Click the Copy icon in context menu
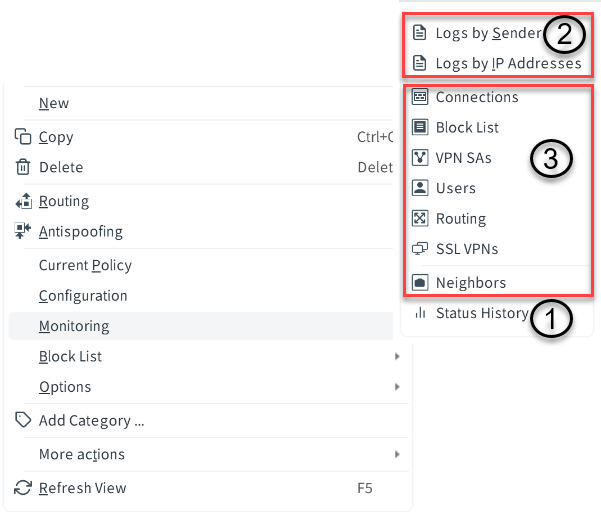Viewport: 601px width, 512px height. [x=23, y=136]
